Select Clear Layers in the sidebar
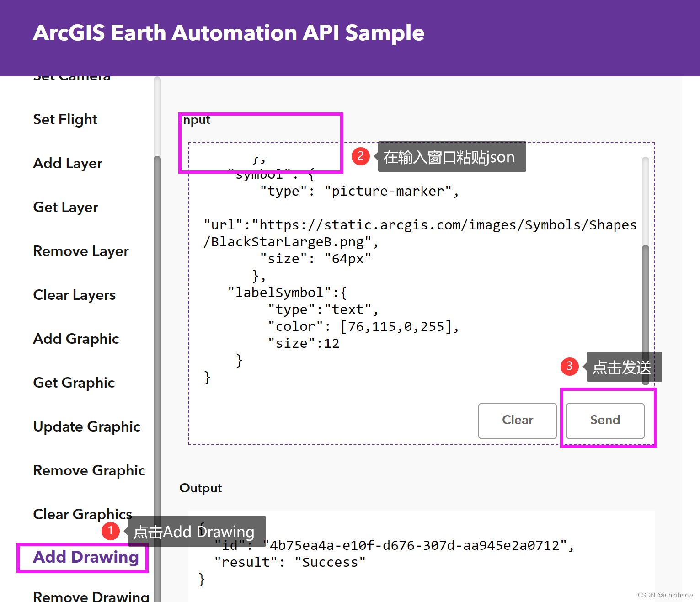The width and height of the screenshot is (700, 602). (75, 295)
